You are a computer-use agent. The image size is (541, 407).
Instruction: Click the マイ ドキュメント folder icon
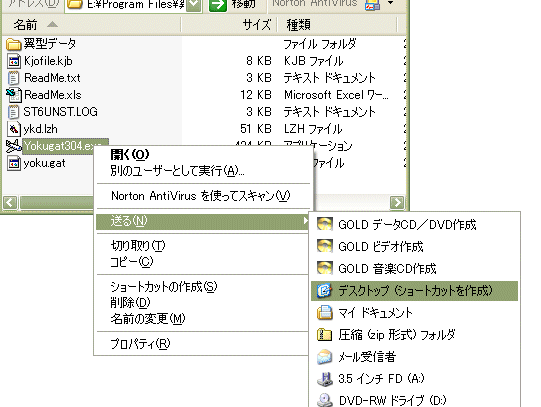[x=325, y=312]
